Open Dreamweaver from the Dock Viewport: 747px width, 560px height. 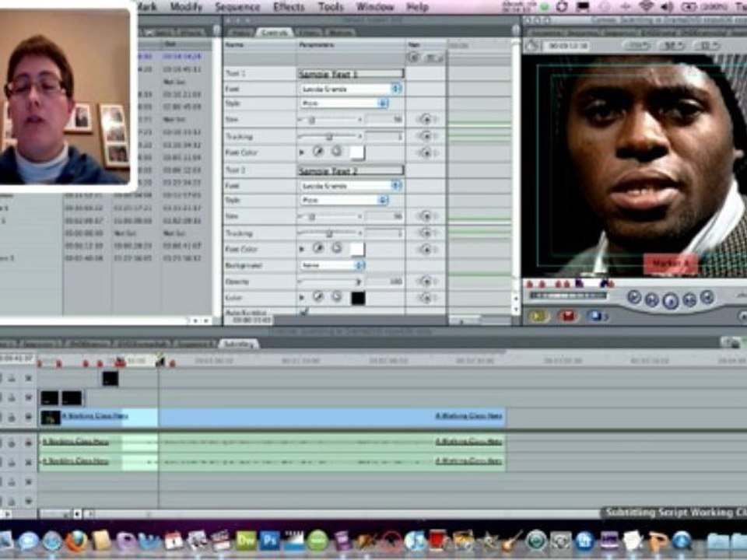[247, 541]
